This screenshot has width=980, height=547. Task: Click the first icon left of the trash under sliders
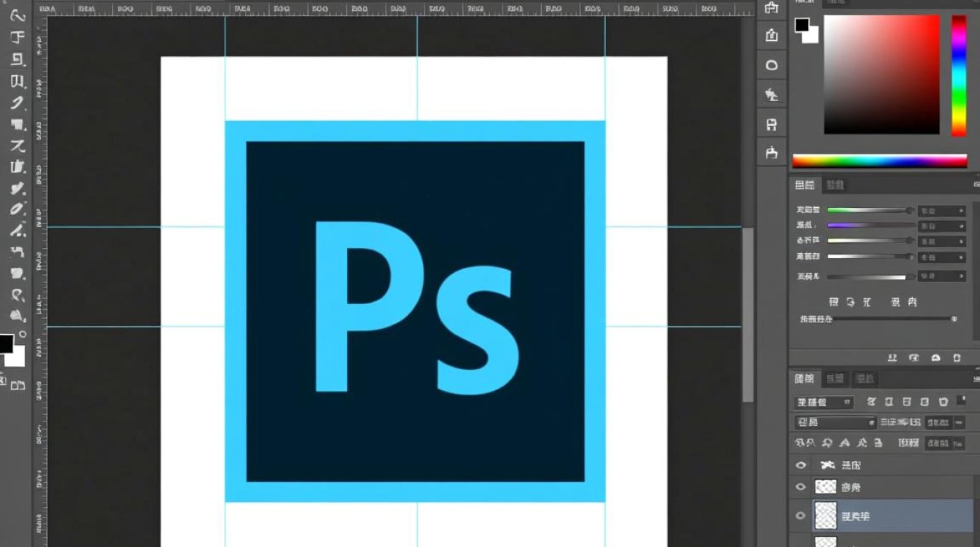tap(936, 357)
